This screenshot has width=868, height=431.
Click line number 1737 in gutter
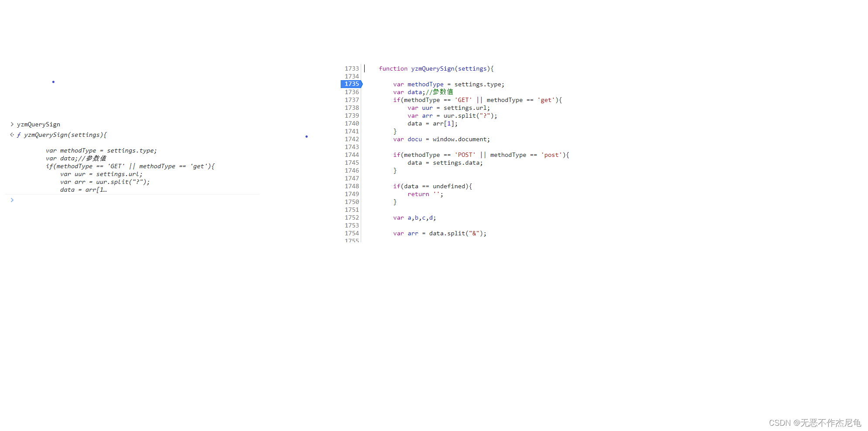point(352,100)
